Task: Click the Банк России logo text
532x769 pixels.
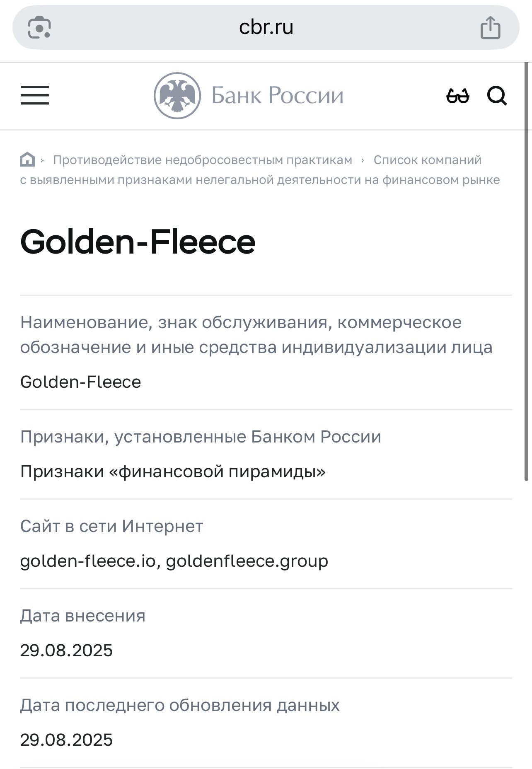Action: click(x=277, y=96)
